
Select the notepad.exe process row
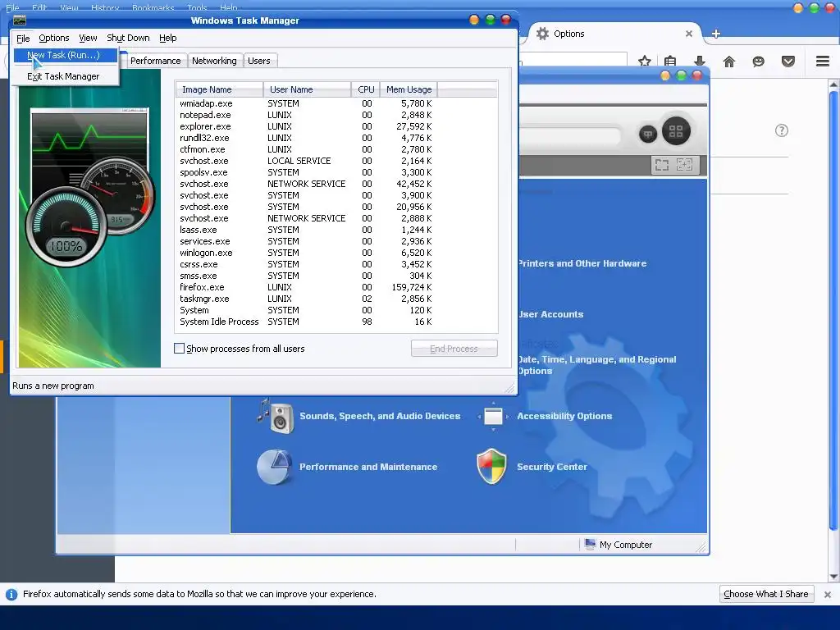click(336, 115)
